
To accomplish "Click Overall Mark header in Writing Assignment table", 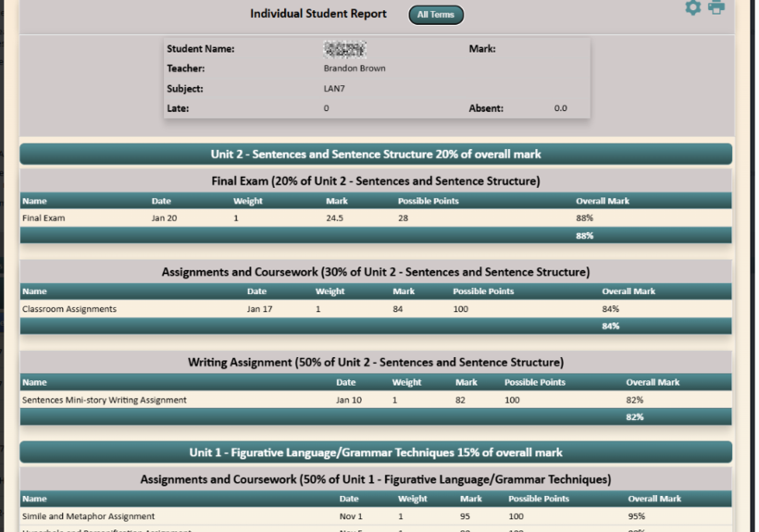I will click(653, 382).
